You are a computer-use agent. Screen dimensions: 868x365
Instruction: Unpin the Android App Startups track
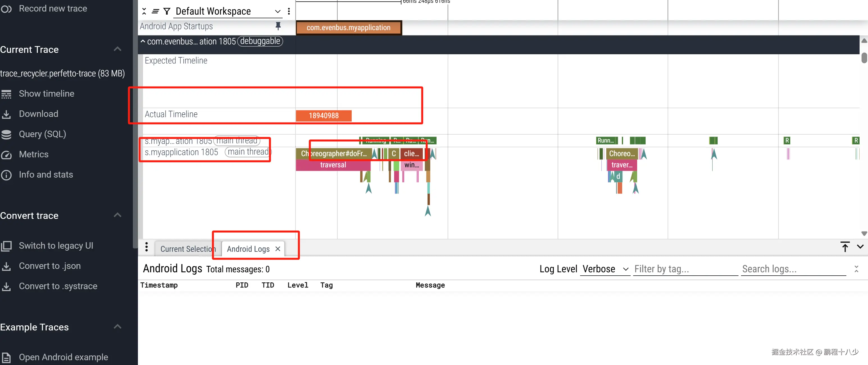point(278,26)
